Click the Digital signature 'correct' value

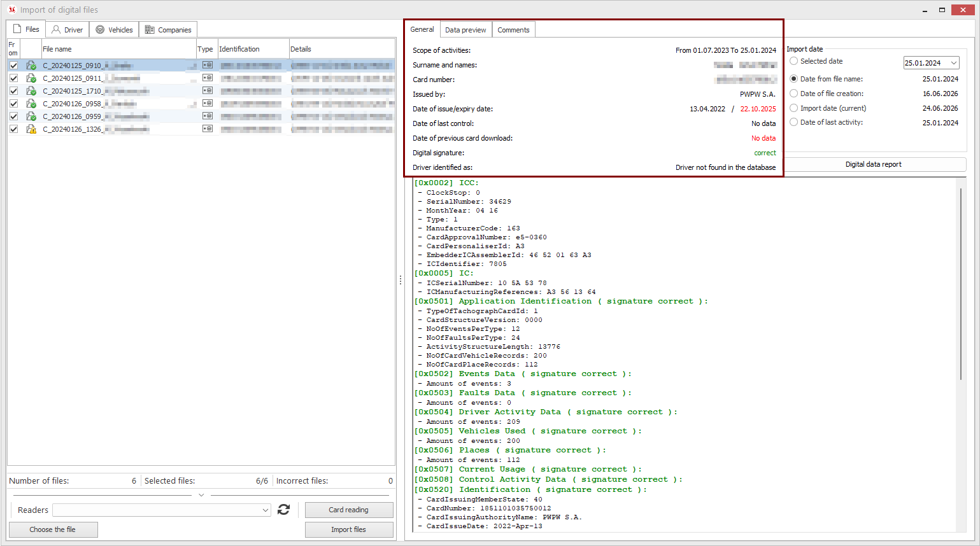click(765, 153)
